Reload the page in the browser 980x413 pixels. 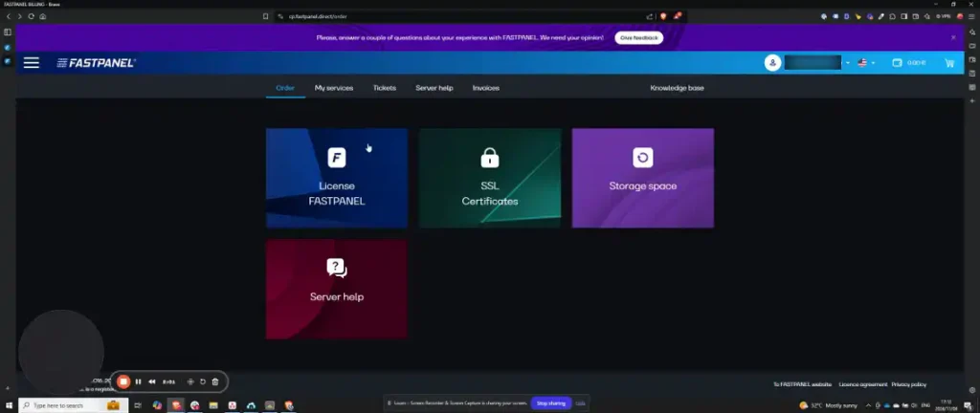(x=31, y=16)
